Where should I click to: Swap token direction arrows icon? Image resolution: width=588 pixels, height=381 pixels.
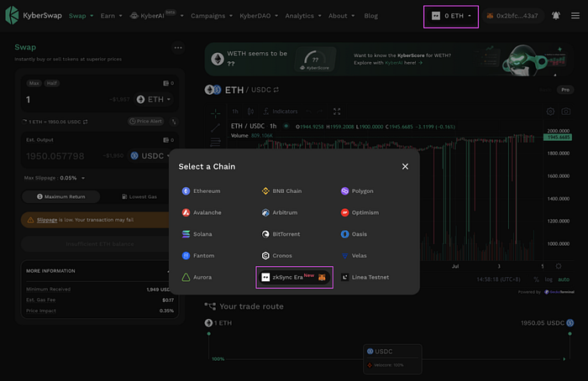[174, 122]
